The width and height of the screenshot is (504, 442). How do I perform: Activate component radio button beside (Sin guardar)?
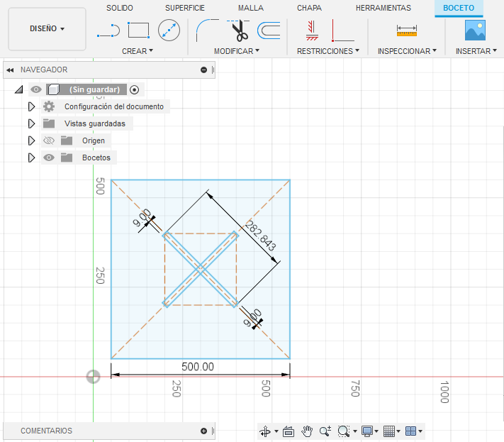pyautogui.click(x=135, y=89)
